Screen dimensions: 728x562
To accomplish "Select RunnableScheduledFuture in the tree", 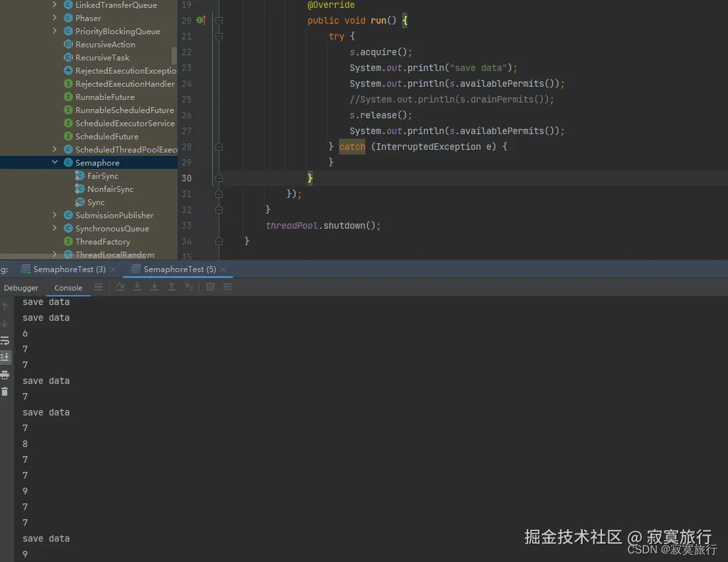I will [125, 110].
